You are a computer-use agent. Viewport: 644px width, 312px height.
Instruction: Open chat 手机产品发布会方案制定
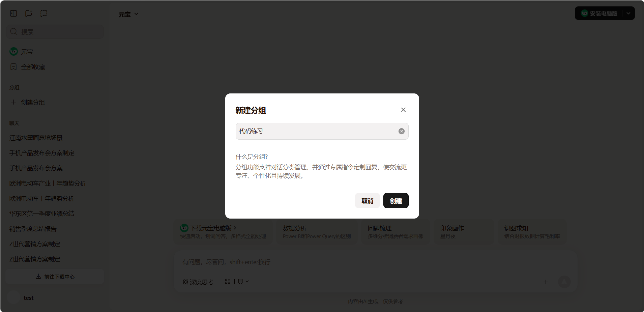coord(42,153)
